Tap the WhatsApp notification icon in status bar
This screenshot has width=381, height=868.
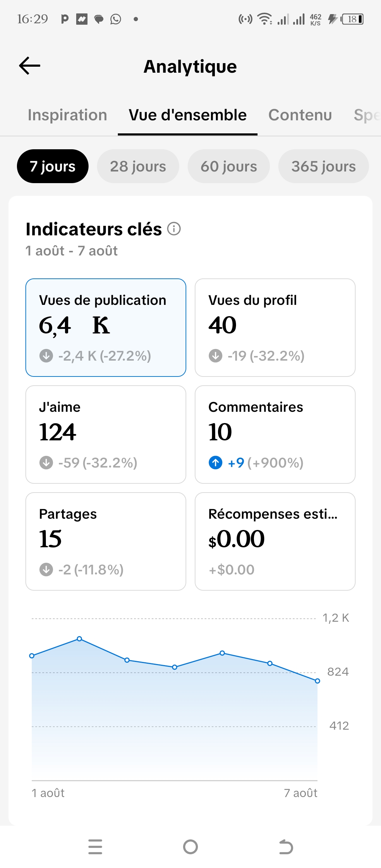click(x=116, y=19)
